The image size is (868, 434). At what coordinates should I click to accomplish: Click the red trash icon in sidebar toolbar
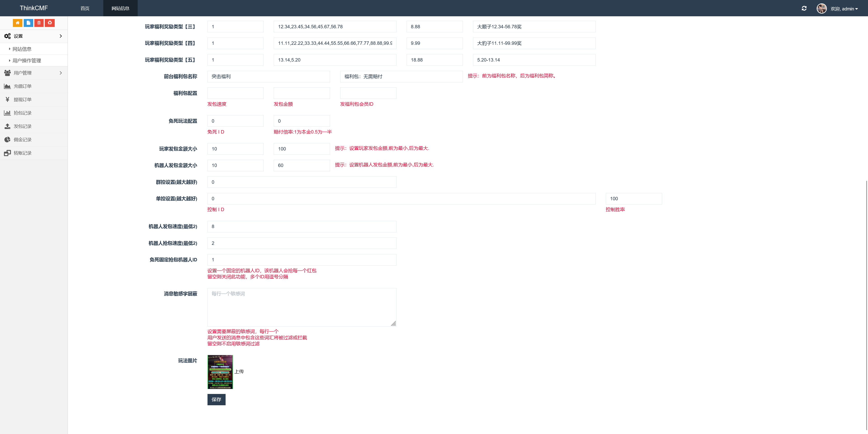click(39, 23)
